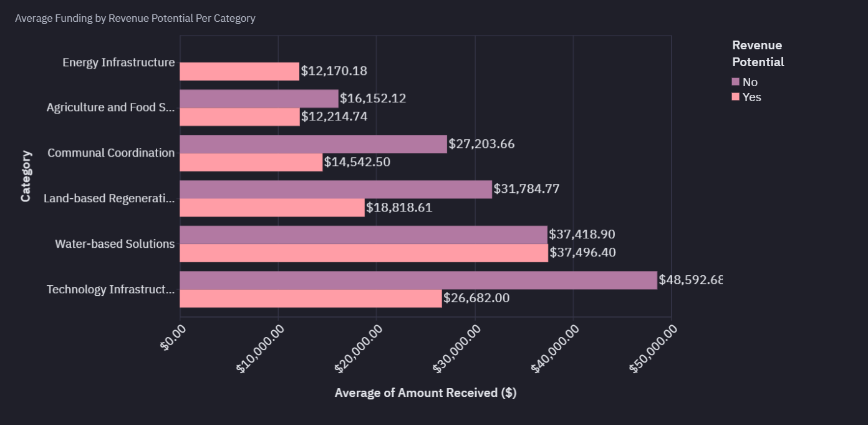The image size is (868, 425).
Task: Click the 'Average of Amount Received ($)' axis title
Action: click(x=425, y=393)
